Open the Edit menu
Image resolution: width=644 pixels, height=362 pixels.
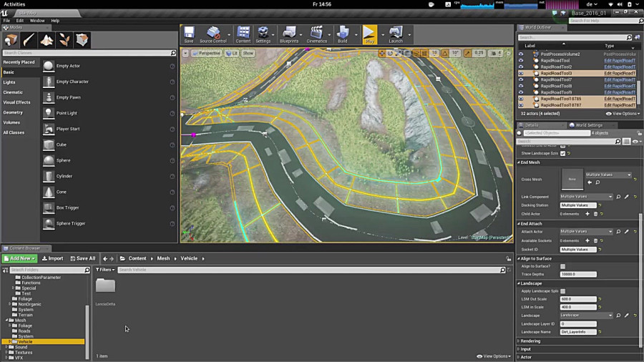20,21
